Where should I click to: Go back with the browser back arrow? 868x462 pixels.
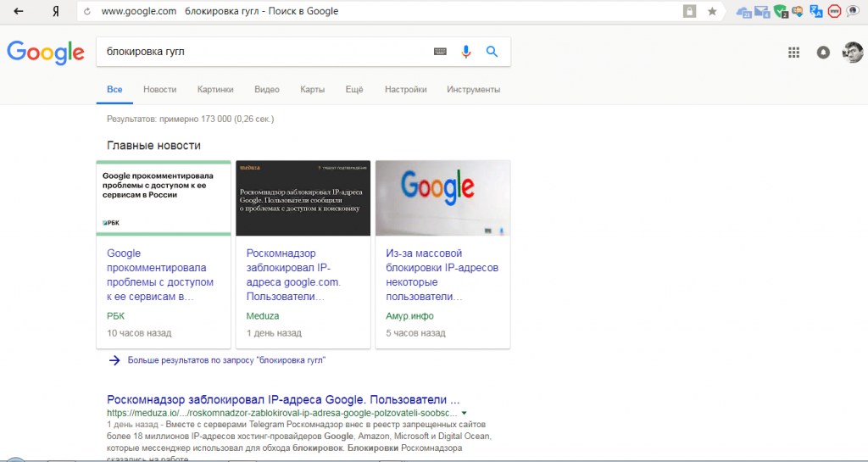19,11
